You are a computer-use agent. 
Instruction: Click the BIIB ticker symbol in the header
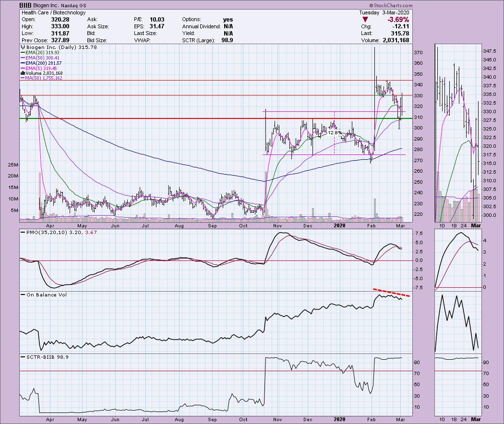[x=26, y=5]
